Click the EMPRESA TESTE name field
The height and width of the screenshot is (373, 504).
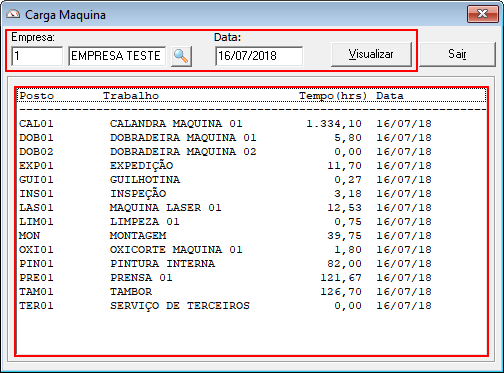pos(117,56)
